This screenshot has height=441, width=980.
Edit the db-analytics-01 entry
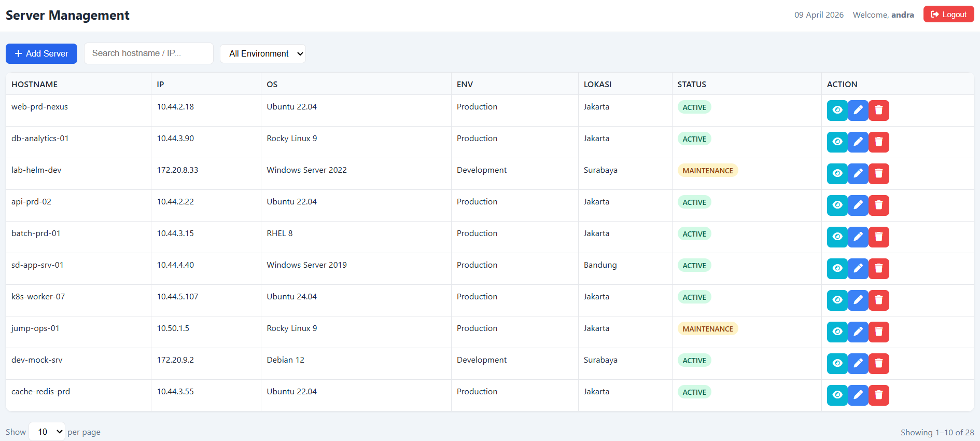pyautogui.click(x=858, y=142)
